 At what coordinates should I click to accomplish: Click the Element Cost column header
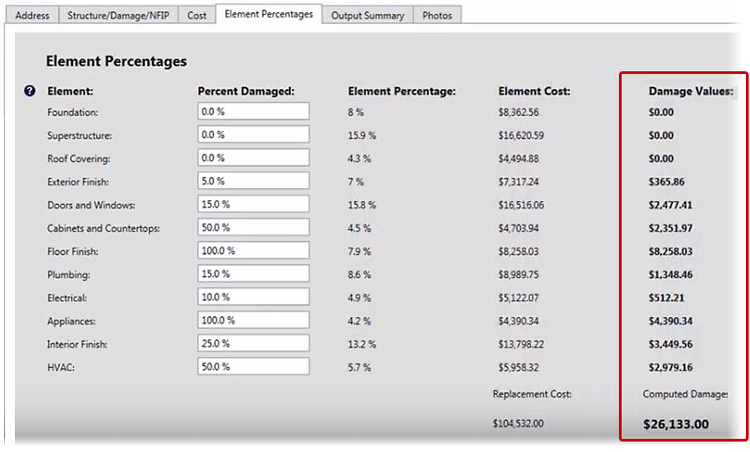[x=534, y=91]
